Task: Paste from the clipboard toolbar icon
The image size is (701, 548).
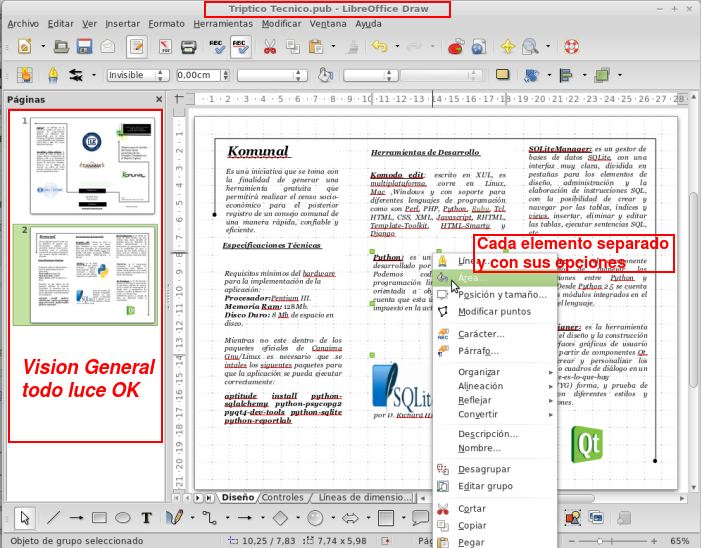Action: pos(316,46)
